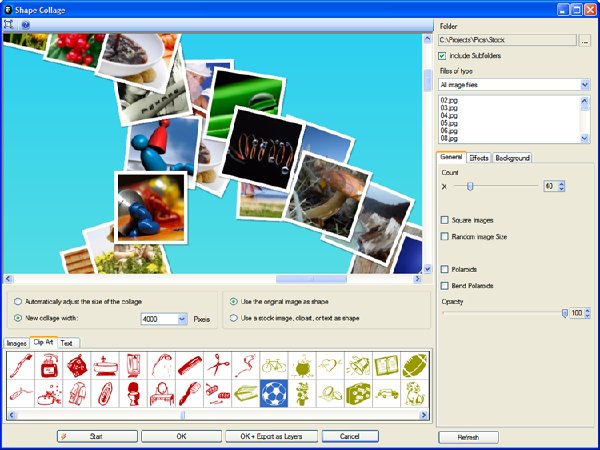Image resolution: width=600 pixels, height=450 pixels.
Task: Click the Count slider handle
Action: [x=470, y=186]
